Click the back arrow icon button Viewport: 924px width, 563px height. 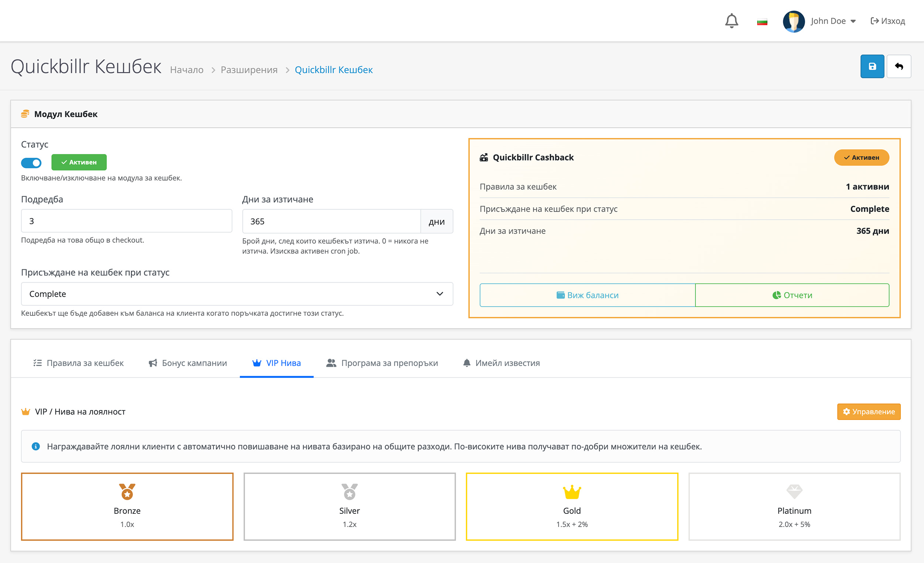(898, 66)
